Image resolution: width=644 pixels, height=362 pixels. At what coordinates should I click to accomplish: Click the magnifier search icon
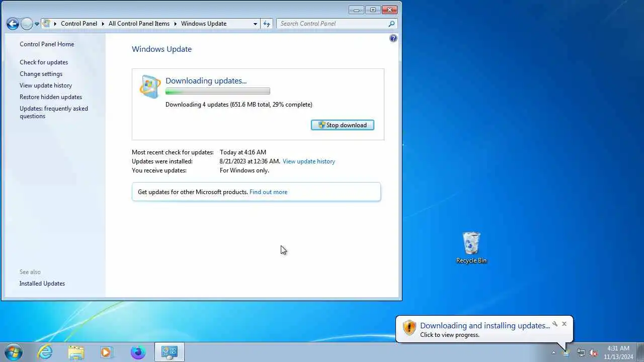pos(391,24)
